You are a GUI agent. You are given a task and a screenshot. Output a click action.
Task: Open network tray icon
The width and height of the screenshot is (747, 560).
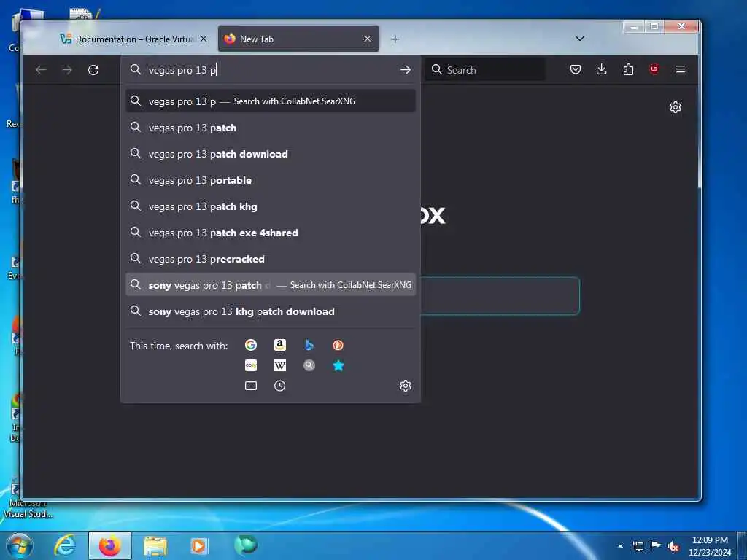(x=638, y=546)
